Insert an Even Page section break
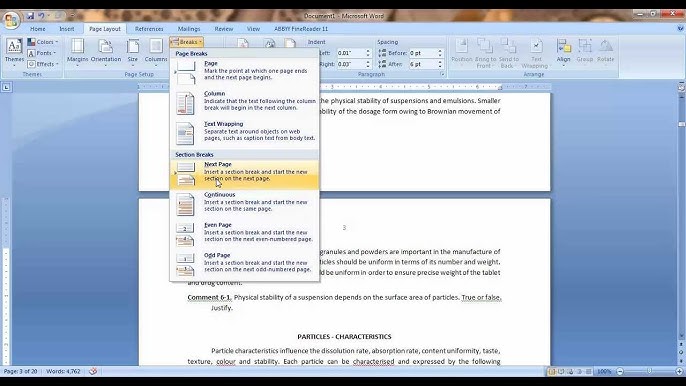This screenshot has width=686, height=386. click(245, 234)
